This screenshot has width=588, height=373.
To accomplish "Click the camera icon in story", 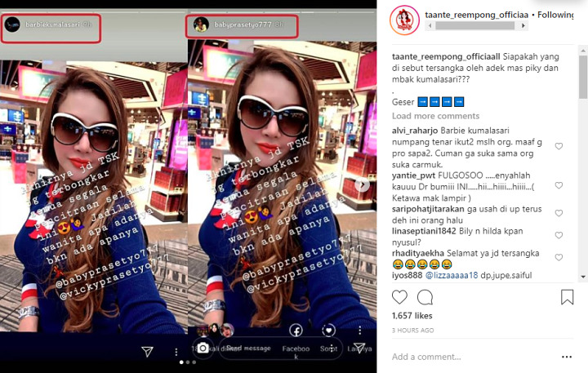I will 203,349.
